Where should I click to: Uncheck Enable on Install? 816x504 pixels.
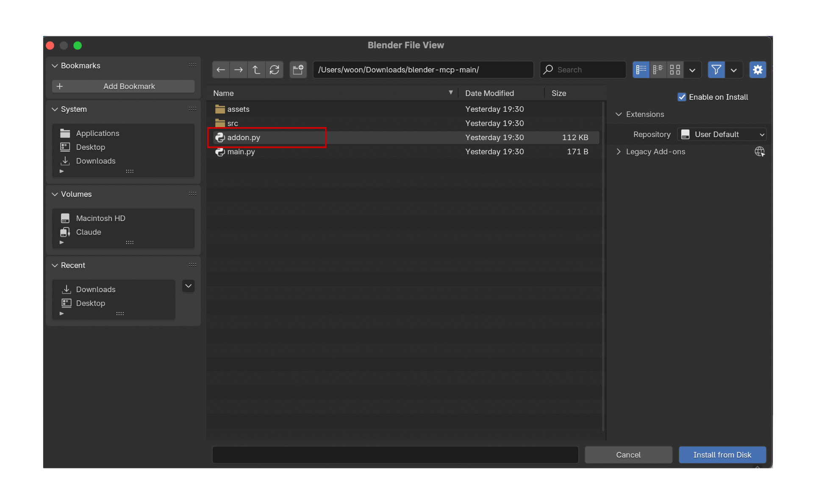682,97
